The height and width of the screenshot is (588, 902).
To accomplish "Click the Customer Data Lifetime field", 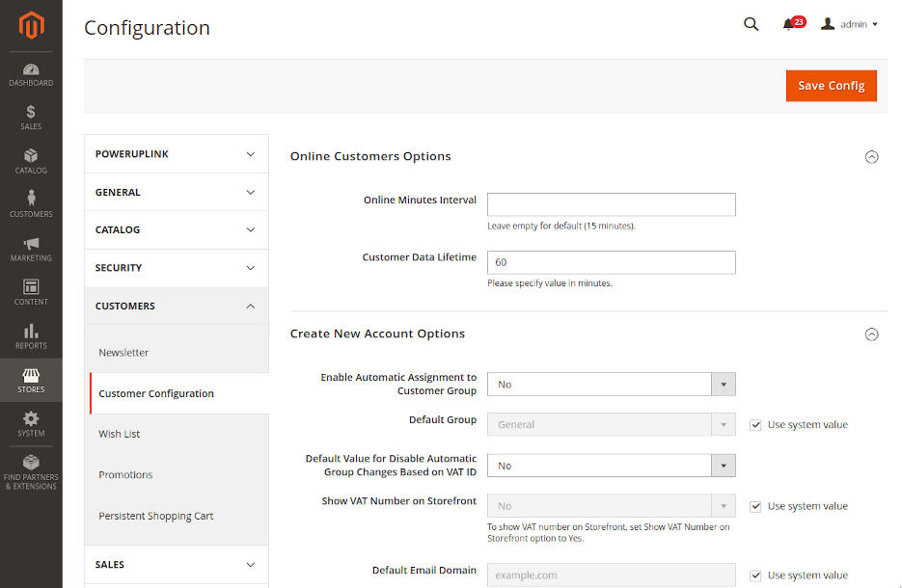I will click(x=611, y=262).
